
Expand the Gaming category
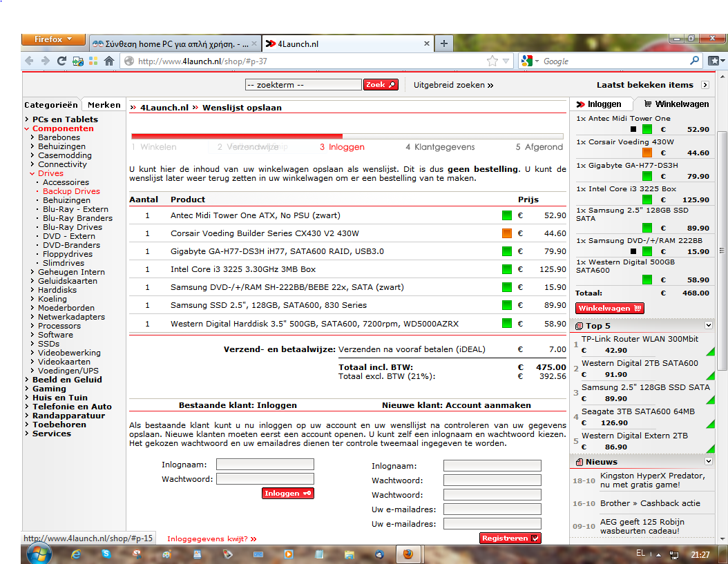[x=27, y=389]
